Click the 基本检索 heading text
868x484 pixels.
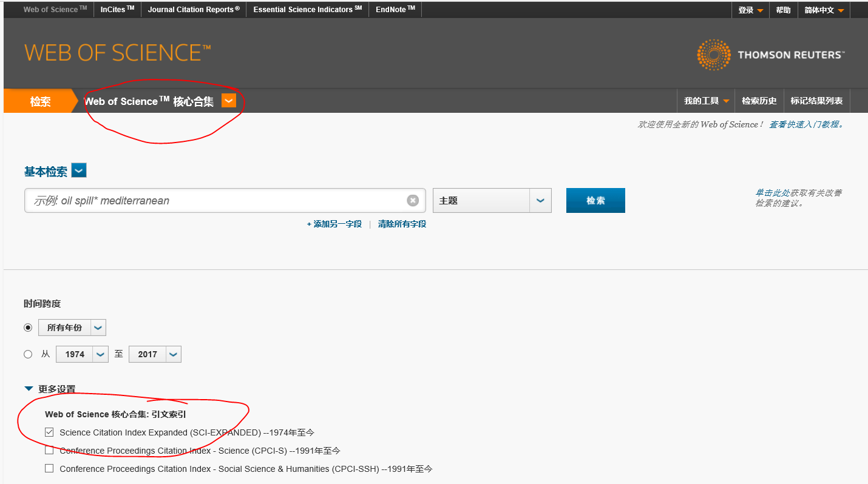46,172
